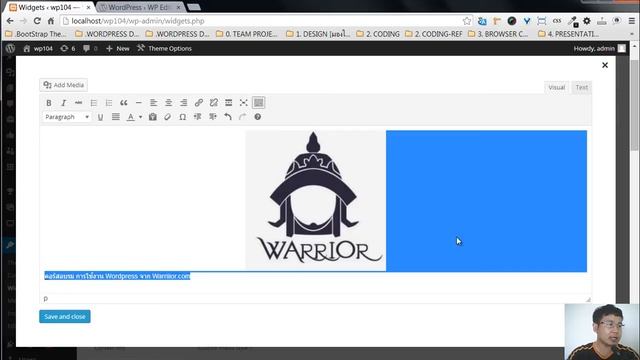Redo the last undone edit
The width and height of the screenshot is (640, 360).
point(242,117)
